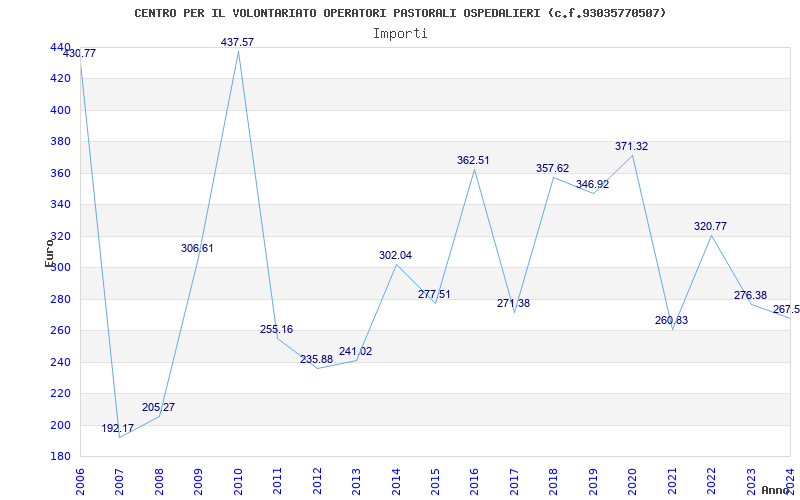Click the 371.32 data label

632,146
